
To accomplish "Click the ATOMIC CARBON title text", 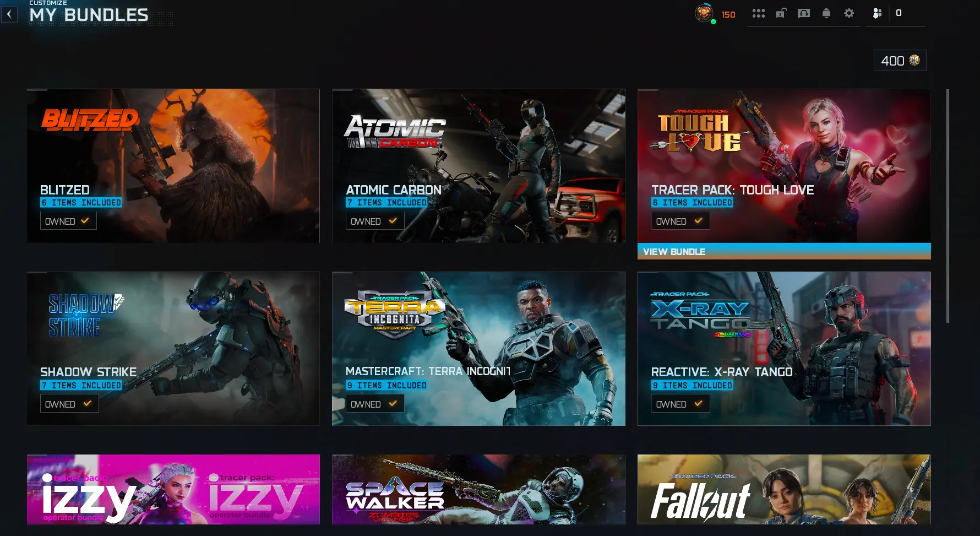I will point(394,190).
